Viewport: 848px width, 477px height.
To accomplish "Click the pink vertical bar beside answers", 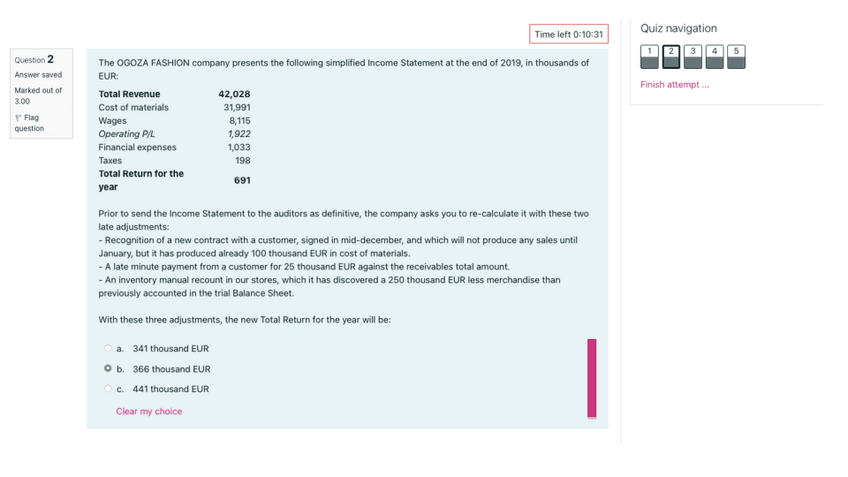I will click(x=592, y=378).
